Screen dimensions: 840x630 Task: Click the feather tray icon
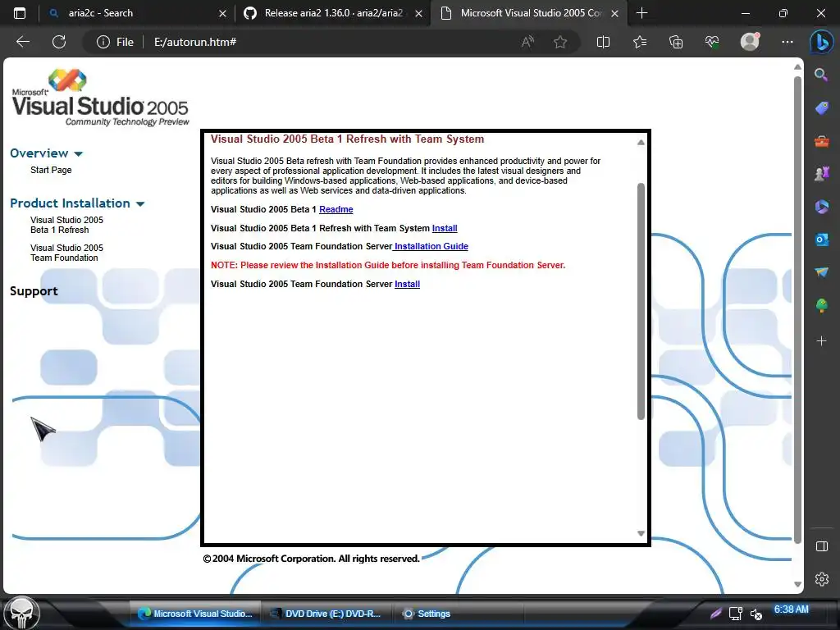tap(715, 614)
